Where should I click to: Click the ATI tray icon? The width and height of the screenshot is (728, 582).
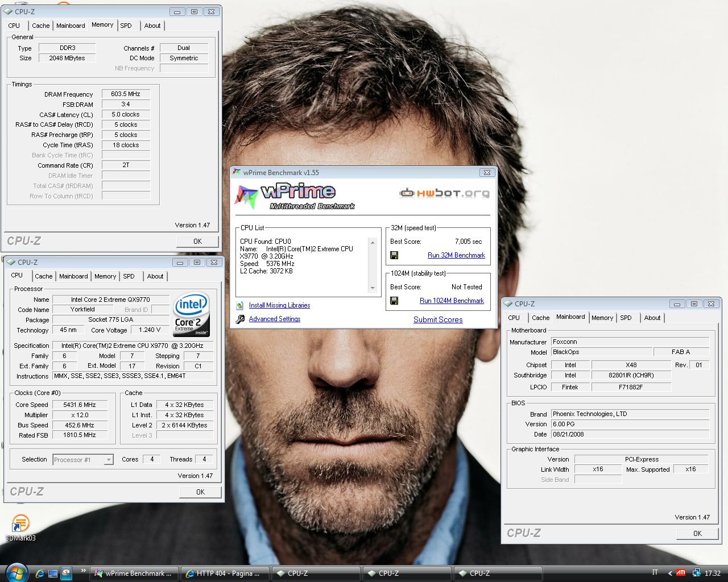[680, 573]
